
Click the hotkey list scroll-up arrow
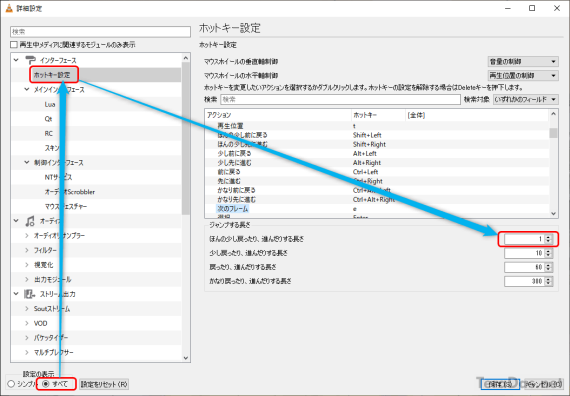[x=553, y=114]
